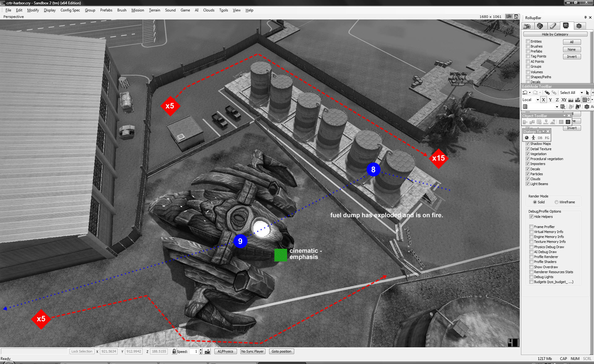This screenshot has height=364, width=594.
Task: Open Object ToolBar options dropdown arrow
Action: pyautogui.click(x=565, y=116)
